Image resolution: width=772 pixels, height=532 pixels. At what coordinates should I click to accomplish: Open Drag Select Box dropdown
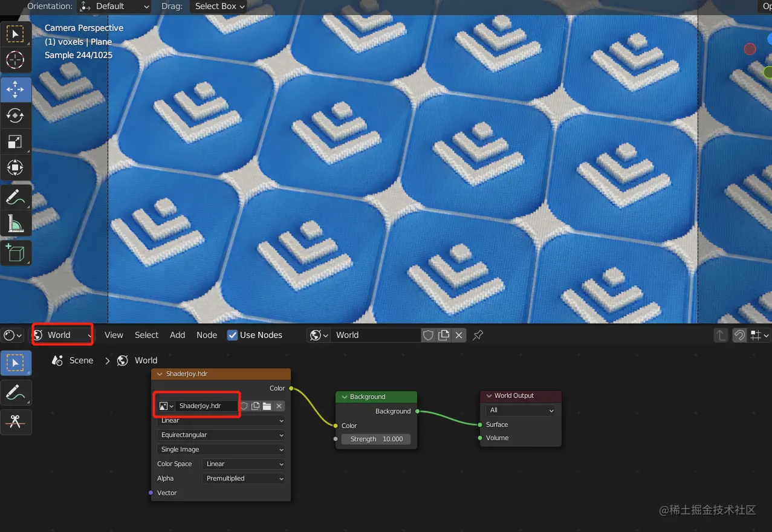(219, 6)
